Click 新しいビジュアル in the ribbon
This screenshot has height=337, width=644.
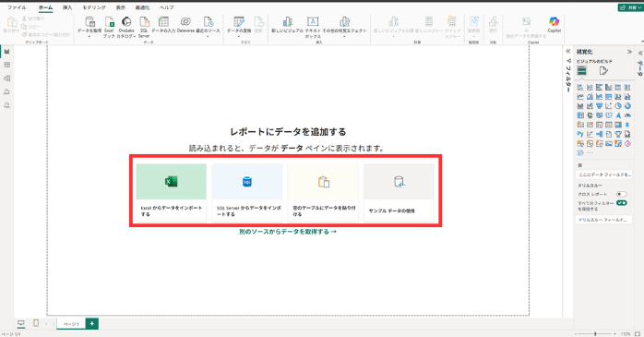pyautogui.click(x=288, y=25)
